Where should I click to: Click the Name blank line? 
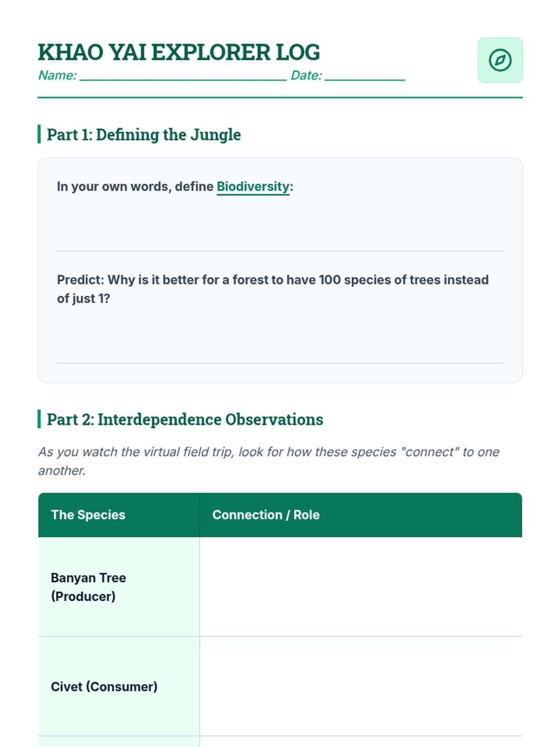[x=183, y=76]
